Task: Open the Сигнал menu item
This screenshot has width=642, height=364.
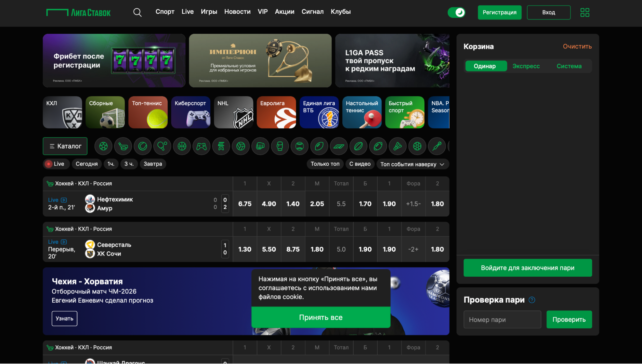Action: coord(312,12)
